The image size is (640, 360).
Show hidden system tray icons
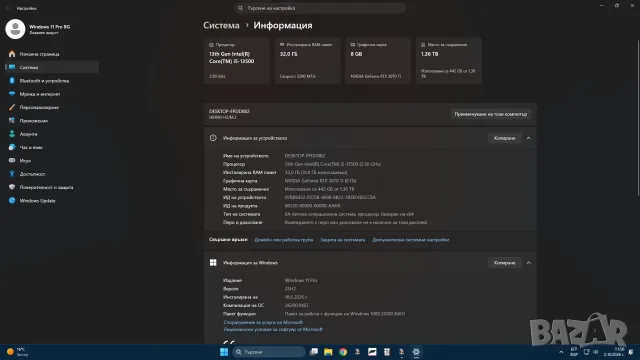click(x=561, y=352)
